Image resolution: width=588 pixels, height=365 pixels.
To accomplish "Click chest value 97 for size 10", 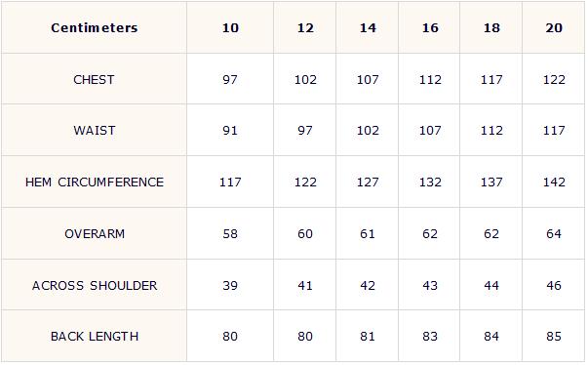I will pos(230,79).
